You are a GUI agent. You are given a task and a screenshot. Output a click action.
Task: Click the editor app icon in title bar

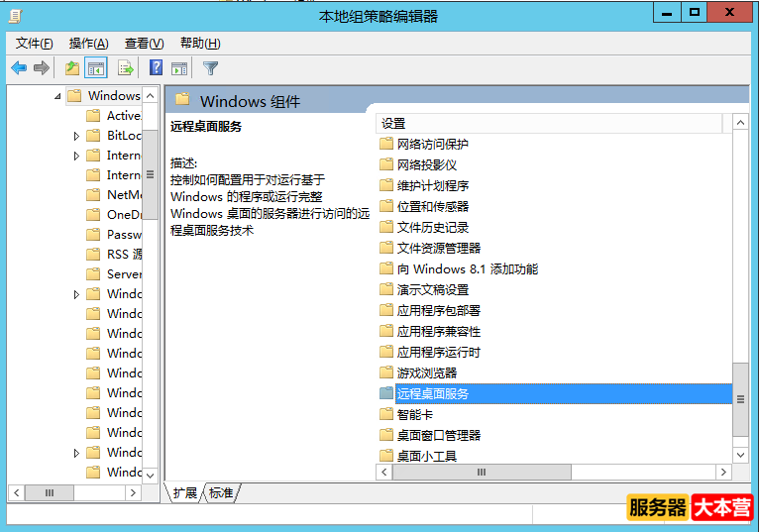16,16
